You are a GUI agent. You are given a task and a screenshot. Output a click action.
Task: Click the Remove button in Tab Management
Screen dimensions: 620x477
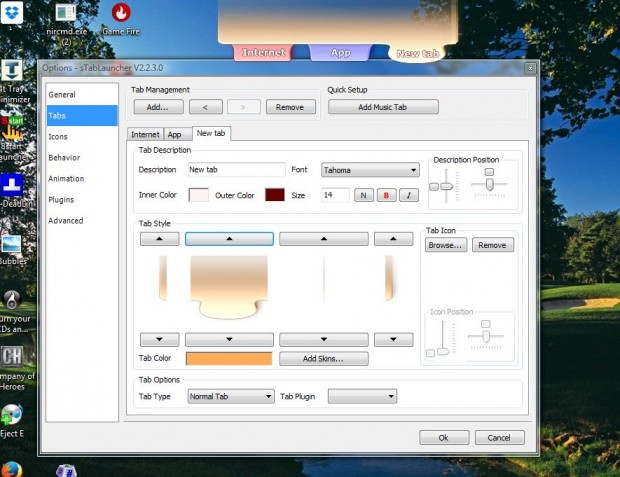pyautogui.click(x=291, y=107)
